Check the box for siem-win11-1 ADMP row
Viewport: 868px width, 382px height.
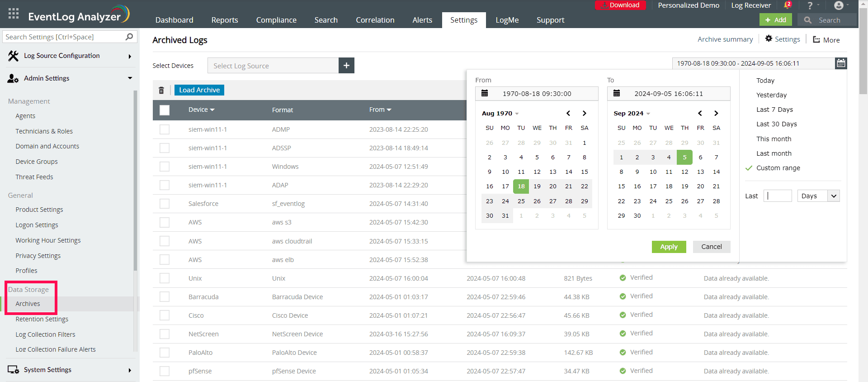coord(165,129)
